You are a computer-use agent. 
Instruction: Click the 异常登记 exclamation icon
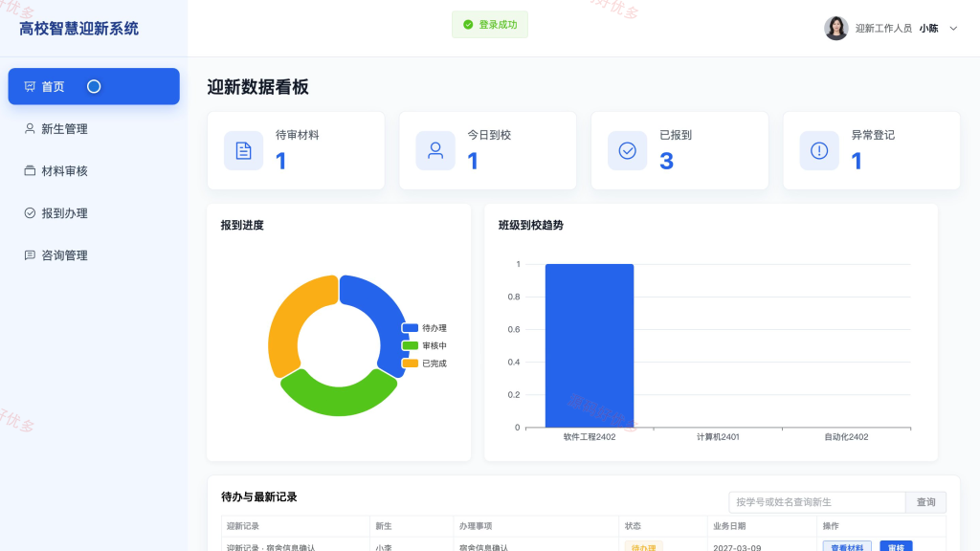(819, 150)
